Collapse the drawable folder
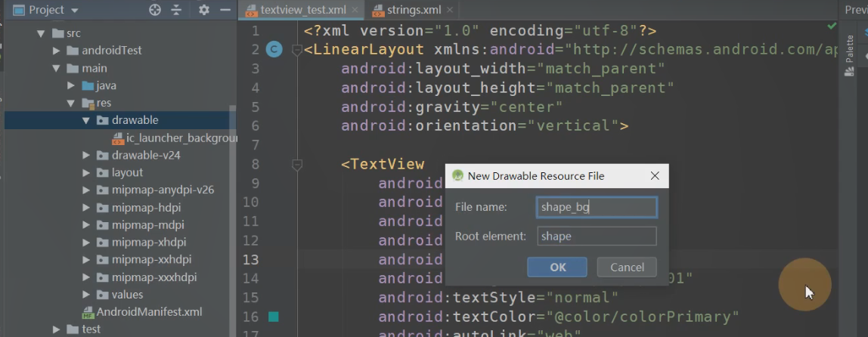 pyautogui.click(x=86, y=120)
